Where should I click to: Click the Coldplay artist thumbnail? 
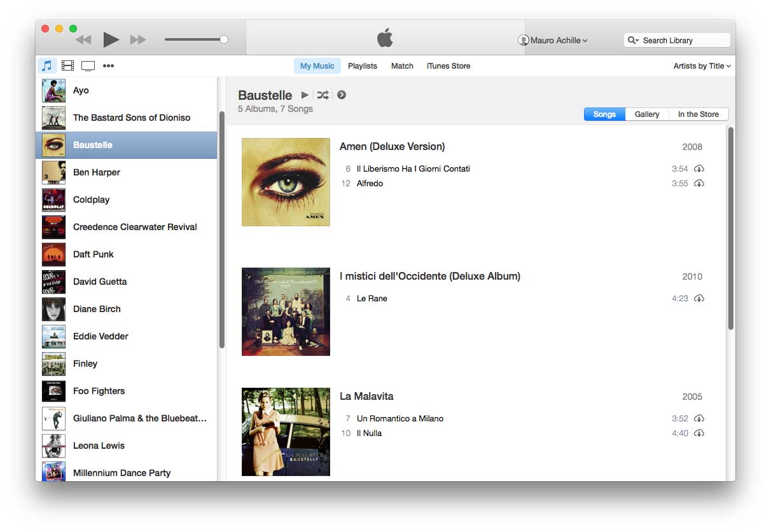coord(53,200)
